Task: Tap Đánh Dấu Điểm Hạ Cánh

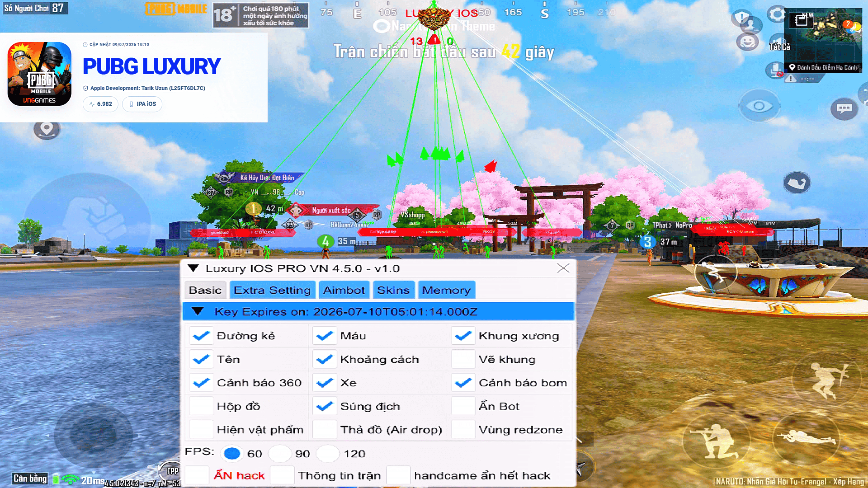Action: tap(823, 67)
